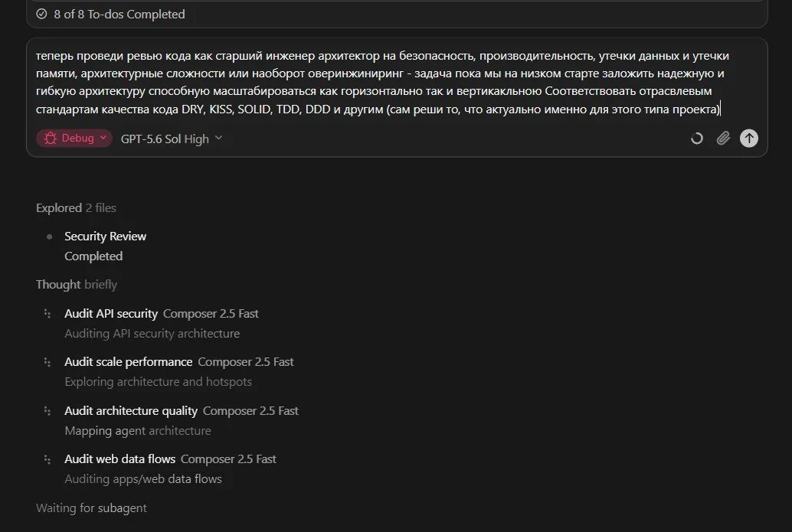Viewport: 792px width, 532px height.
Task: Attach a file with the paperclip icon
Action: [723, 139]
